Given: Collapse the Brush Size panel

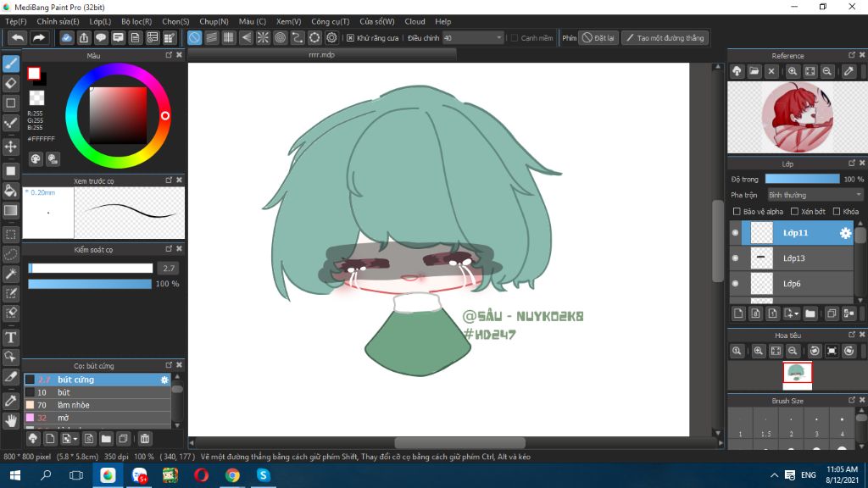Looking at the screenshot, I should coord(852,399).
